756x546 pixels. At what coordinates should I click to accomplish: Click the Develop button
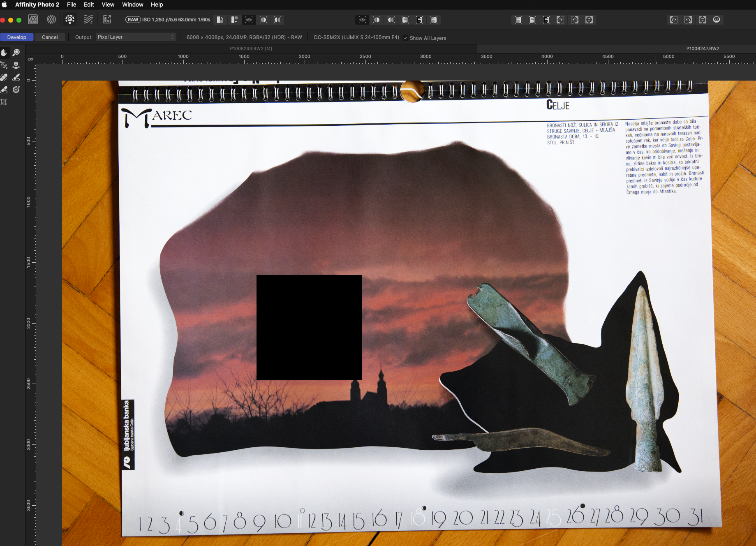click(x=16, y=37)
